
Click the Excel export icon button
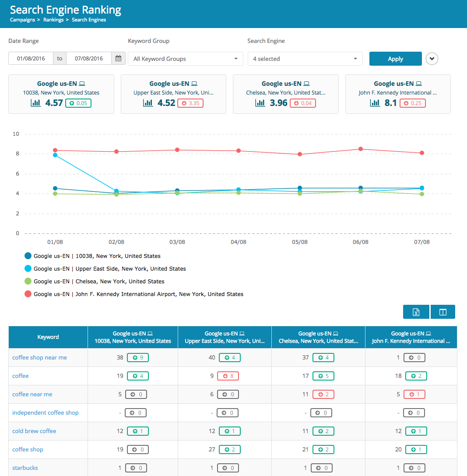pos(416,312)
